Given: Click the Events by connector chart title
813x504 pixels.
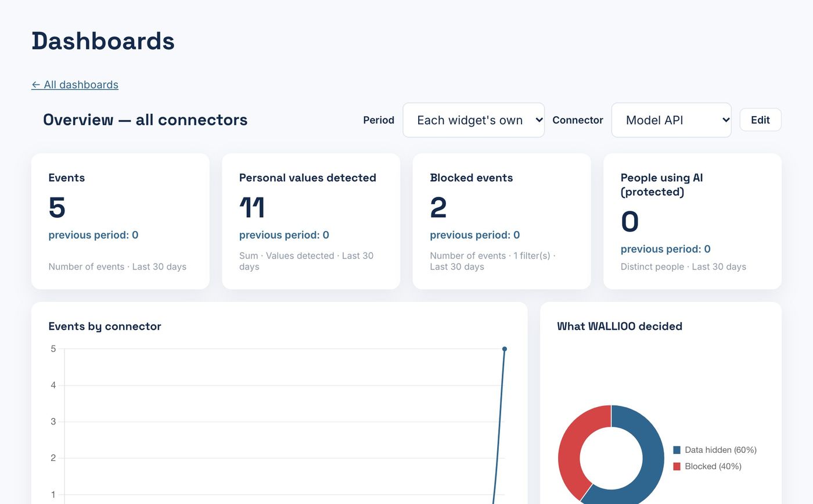Looking at the screenshot, I should click(x=105, y=326).
